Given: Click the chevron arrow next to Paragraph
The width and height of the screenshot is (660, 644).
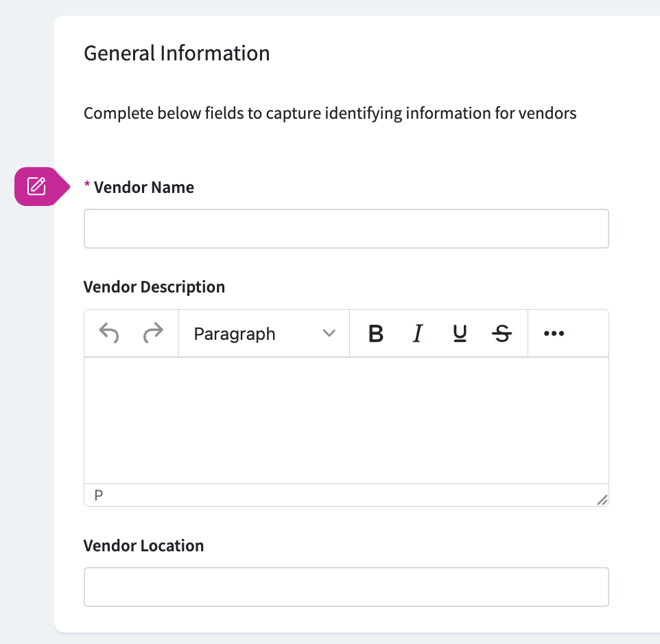Looking at the screenshot, I should pos(329,334).
